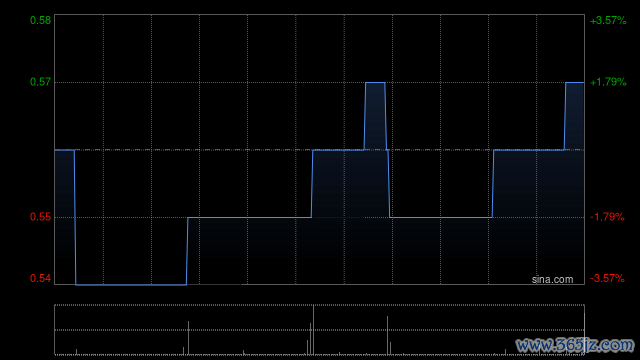
Task: Click the +1.79% percentage label
Action: pos(608,82)
